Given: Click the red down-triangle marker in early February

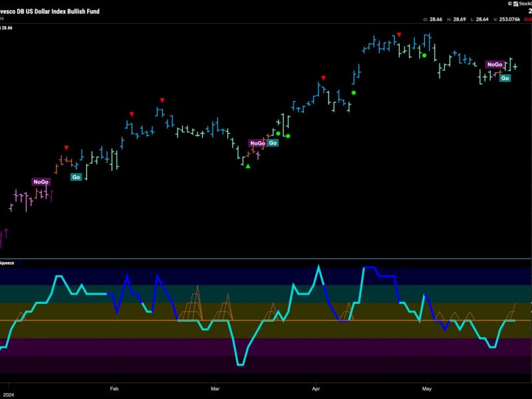Looking at the screenshot, I should click(132, 114).
